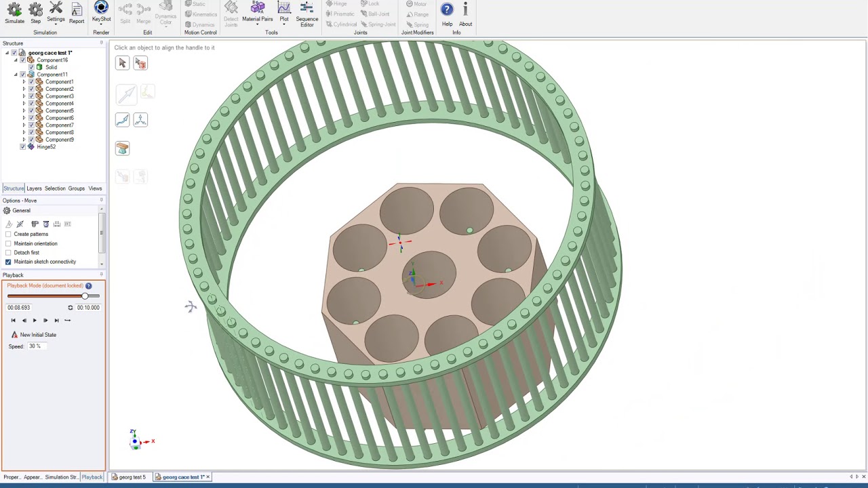Generate a Report

pos(77,13)
